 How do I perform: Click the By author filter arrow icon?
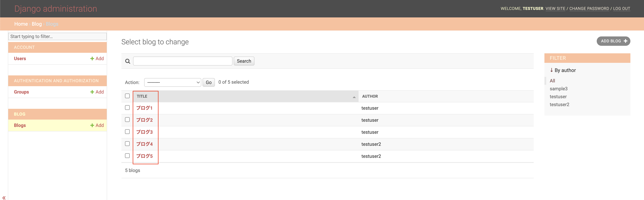[x=551, y=70]
